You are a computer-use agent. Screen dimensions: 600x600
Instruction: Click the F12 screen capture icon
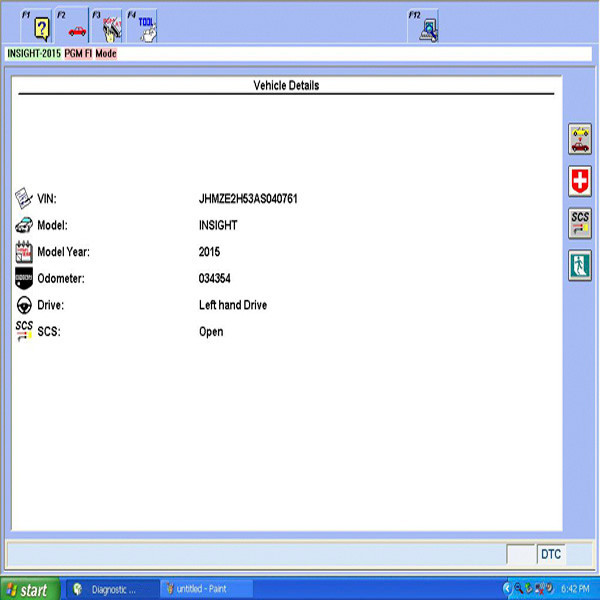point(427,25)
